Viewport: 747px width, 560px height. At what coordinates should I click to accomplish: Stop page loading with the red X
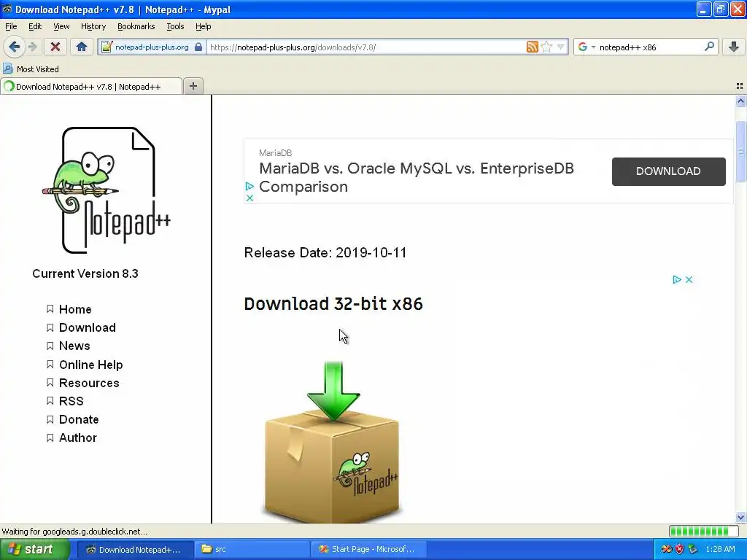(55, 47)
